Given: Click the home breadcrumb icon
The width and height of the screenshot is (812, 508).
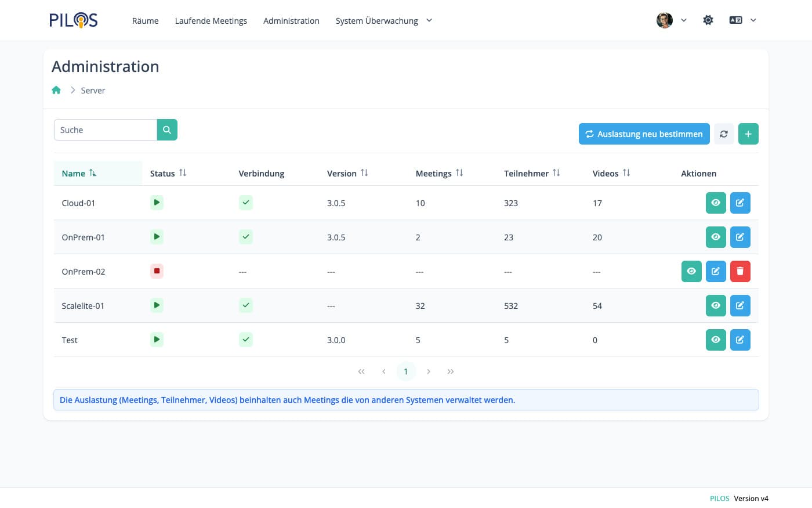Looking at the screenshot, I should click(x=56, y=90).
